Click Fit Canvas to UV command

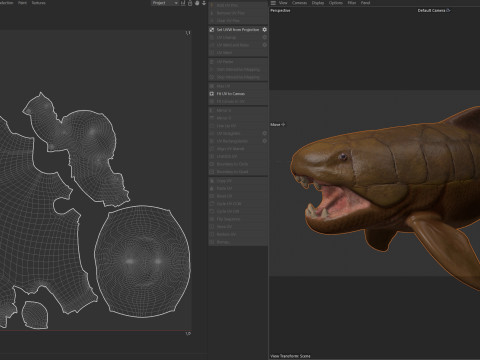[238, 101]
